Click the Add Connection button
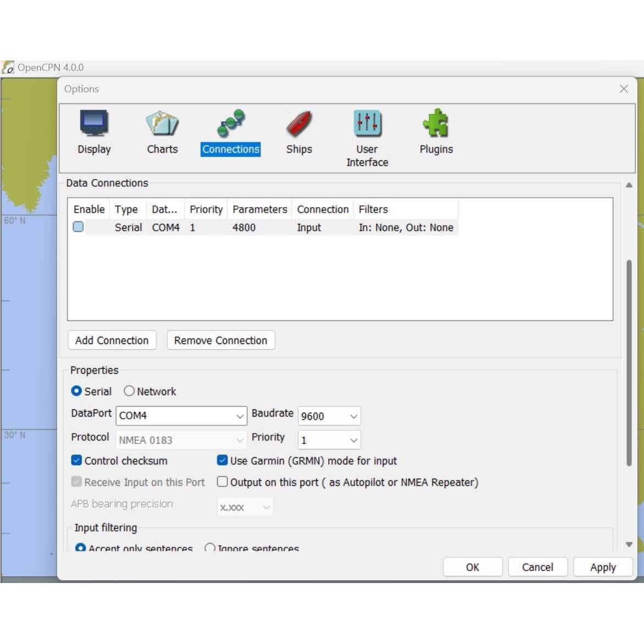 112,340
